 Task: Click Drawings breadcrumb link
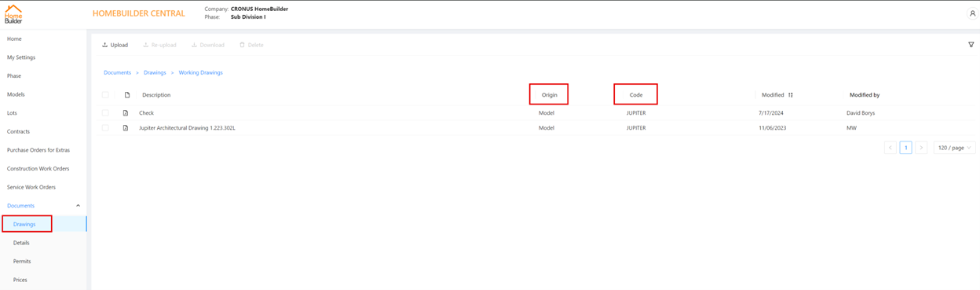point(155,72)
